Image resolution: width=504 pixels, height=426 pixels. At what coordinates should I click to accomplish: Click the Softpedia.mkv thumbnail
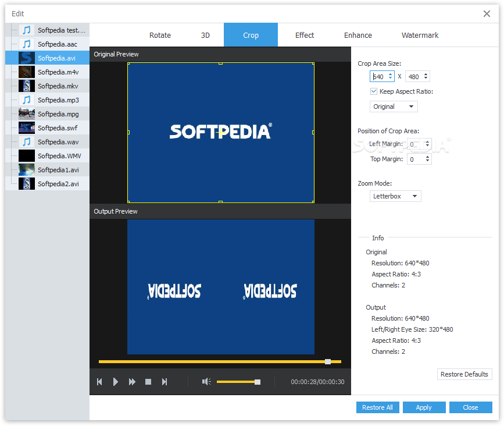tap(27, 86)
